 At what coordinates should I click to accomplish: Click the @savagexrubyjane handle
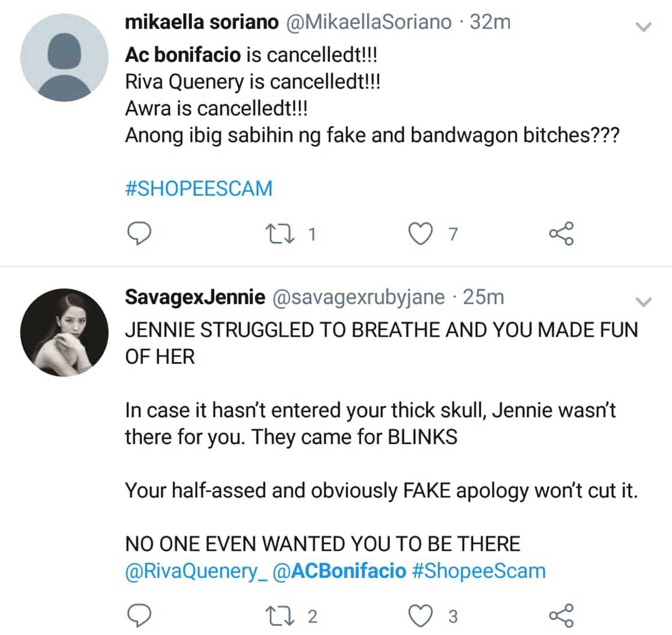[x=359, y=297]
